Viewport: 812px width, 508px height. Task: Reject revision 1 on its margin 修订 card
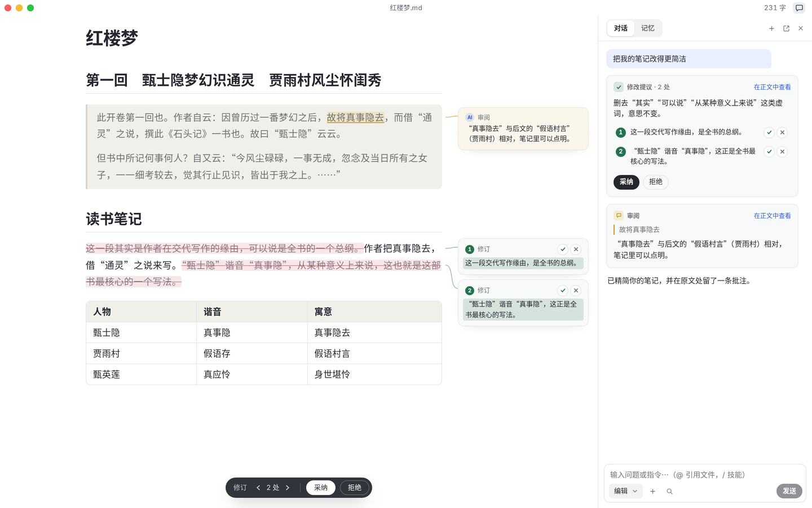point(576,249)
